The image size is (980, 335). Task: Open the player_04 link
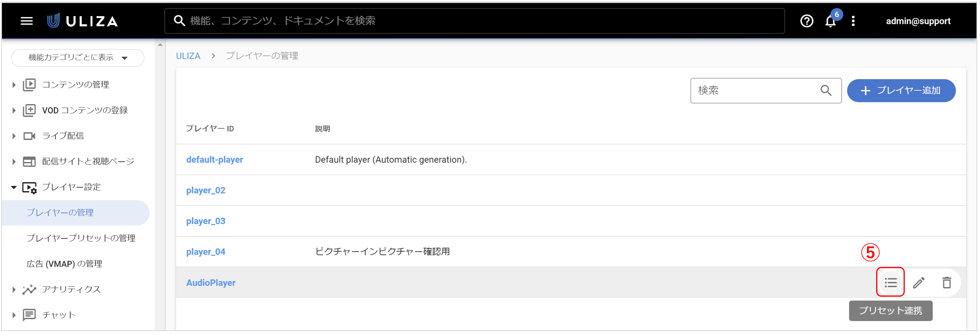pyautogui.click(x=206, y=252)
